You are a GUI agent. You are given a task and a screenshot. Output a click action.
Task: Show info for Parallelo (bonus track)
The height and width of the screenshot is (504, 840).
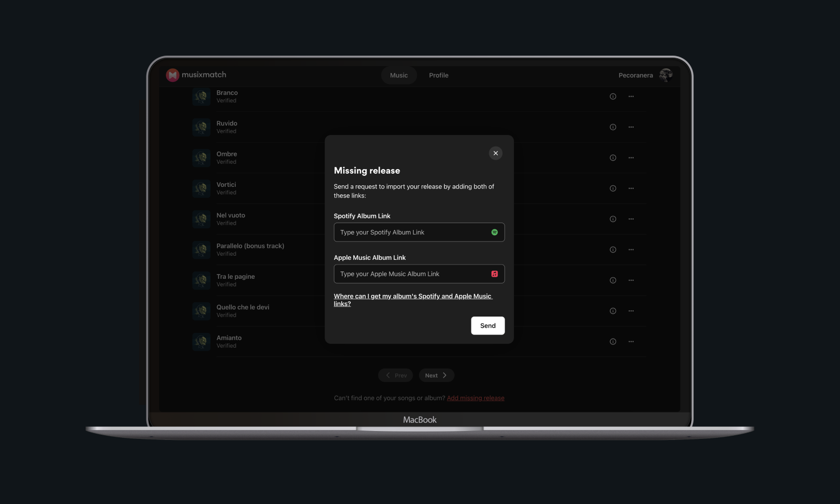tap(613, 249)
